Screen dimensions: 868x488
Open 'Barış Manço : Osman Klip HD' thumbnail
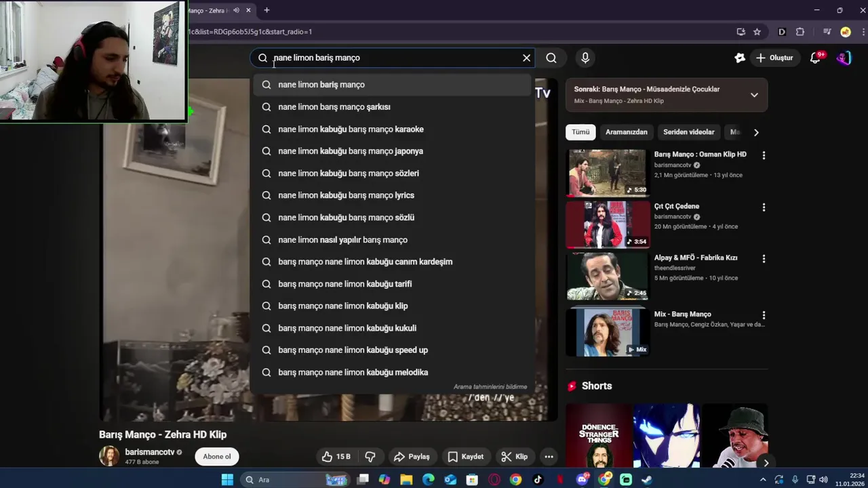tap(608, 173)
